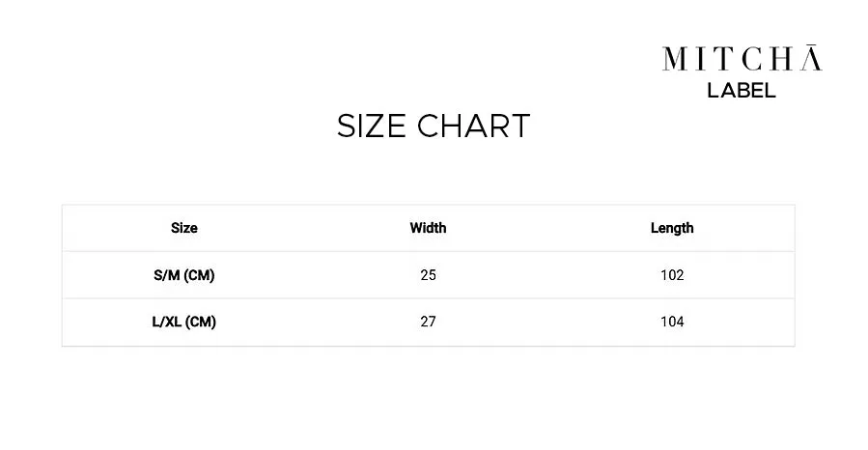868x450 pixels.
Task: Click the letter C in the MITCHA logo
Action: pos(752,59)
